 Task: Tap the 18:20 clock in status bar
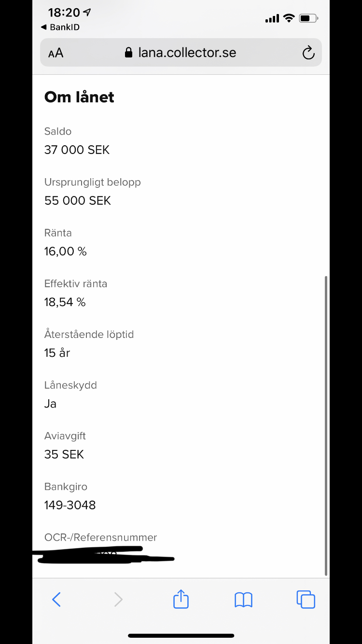[x=65, y=13]
